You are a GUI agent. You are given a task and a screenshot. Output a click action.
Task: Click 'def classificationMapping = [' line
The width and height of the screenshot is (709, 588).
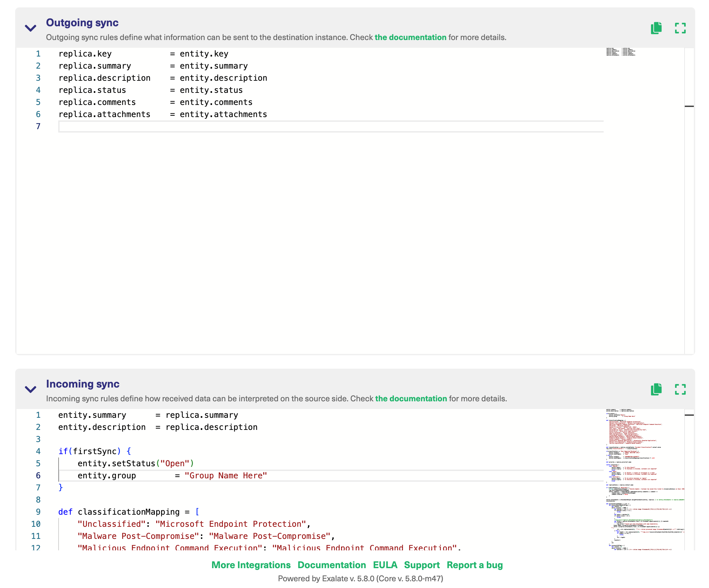pyautogui.click(x=129, y=512)
